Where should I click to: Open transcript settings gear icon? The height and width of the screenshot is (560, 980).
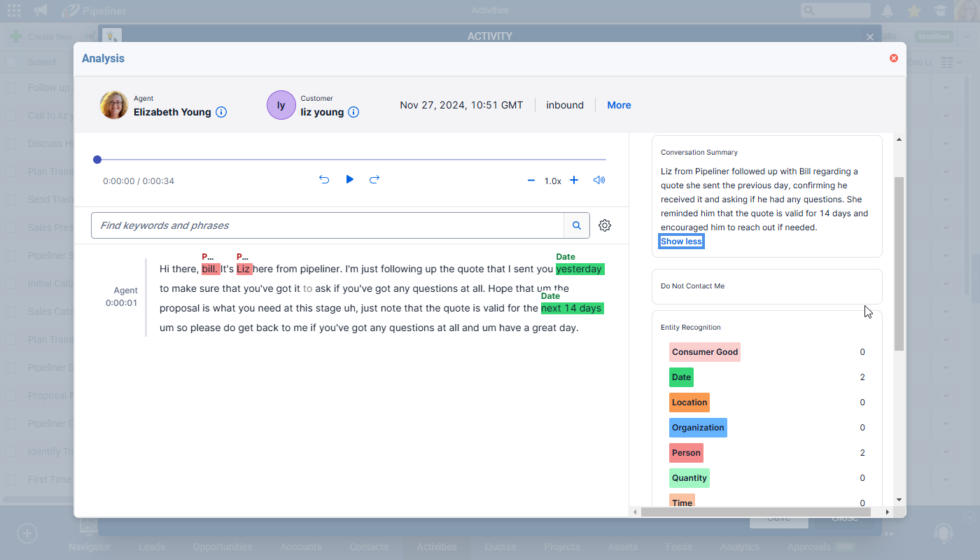tap(605, 225)
